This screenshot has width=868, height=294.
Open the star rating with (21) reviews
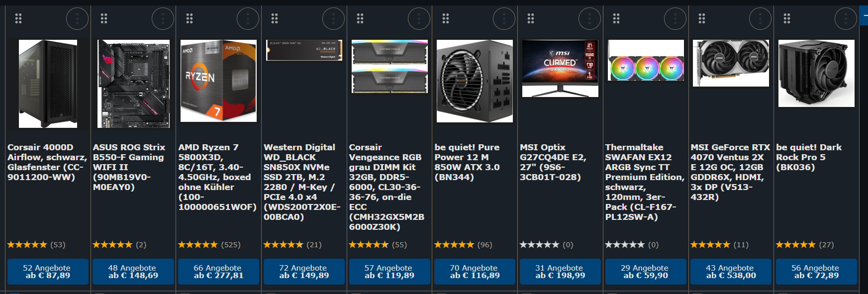coord(292,245)
